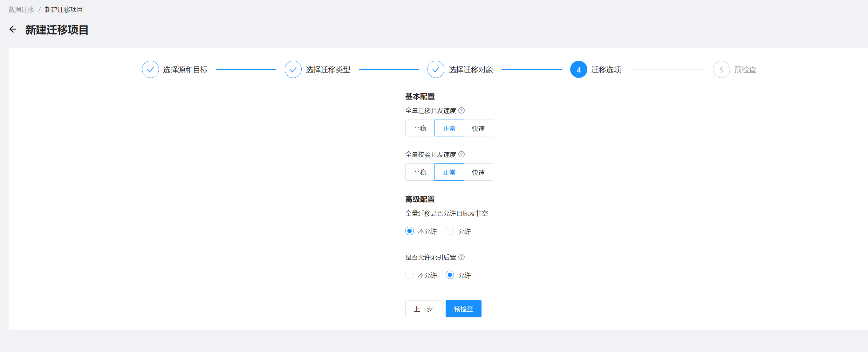The image size is (868, 352).
Task: Select 不允许 for 目标表非空 option
Action: [x=409, y=231]
